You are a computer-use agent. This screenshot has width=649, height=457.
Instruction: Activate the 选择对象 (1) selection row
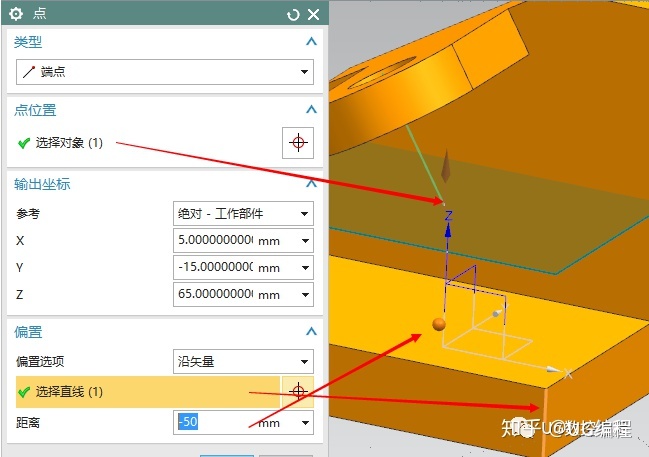[x=147, y=143]
